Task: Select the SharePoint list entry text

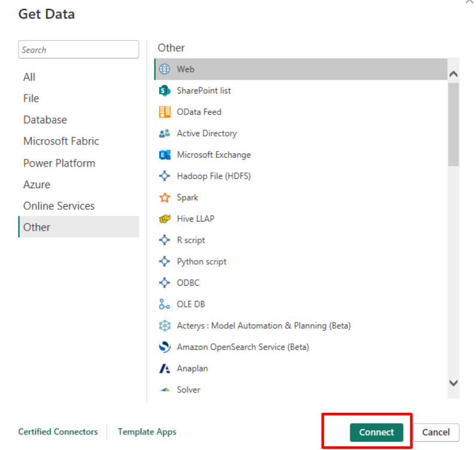Action: tap(204, 90)
